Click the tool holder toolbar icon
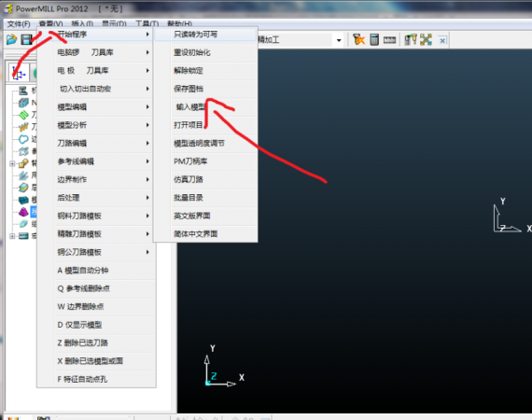The height and width of the screenshot is (420, 532). point(410,40)
